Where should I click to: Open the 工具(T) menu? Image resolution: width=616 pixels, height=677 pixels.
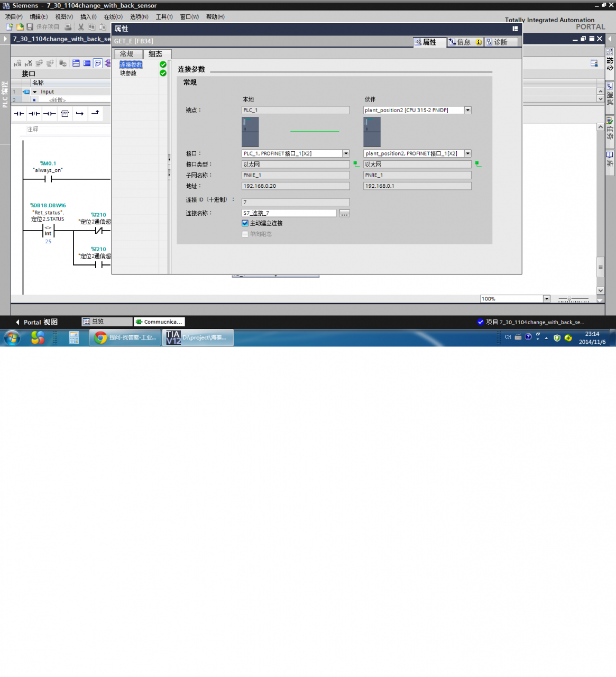(x=164, y=17)
